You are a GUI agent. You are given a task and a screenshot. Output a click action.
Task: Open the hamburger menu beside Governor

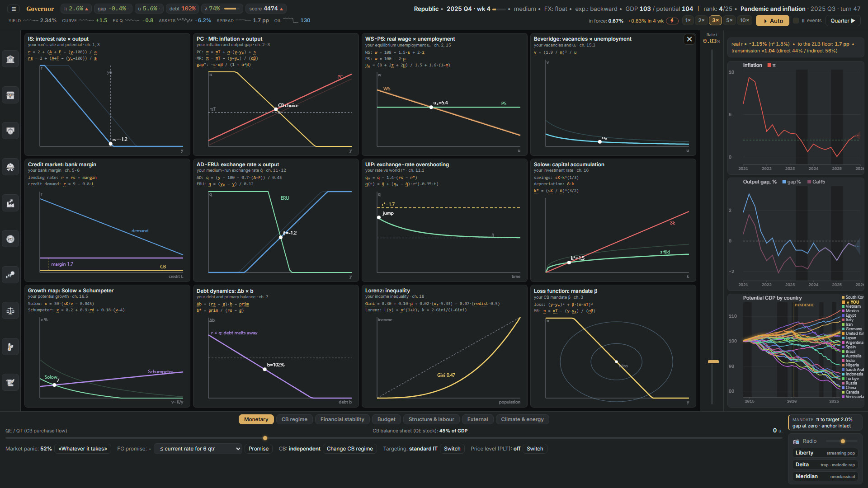[14, 9]
